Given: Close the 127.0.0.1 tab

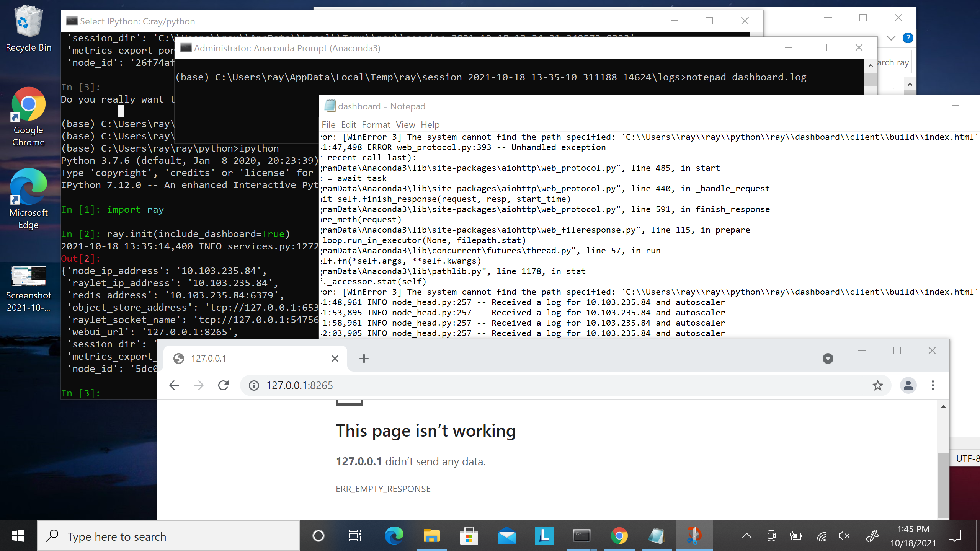Looking at the screenshot, I should (x=335, y=359).
